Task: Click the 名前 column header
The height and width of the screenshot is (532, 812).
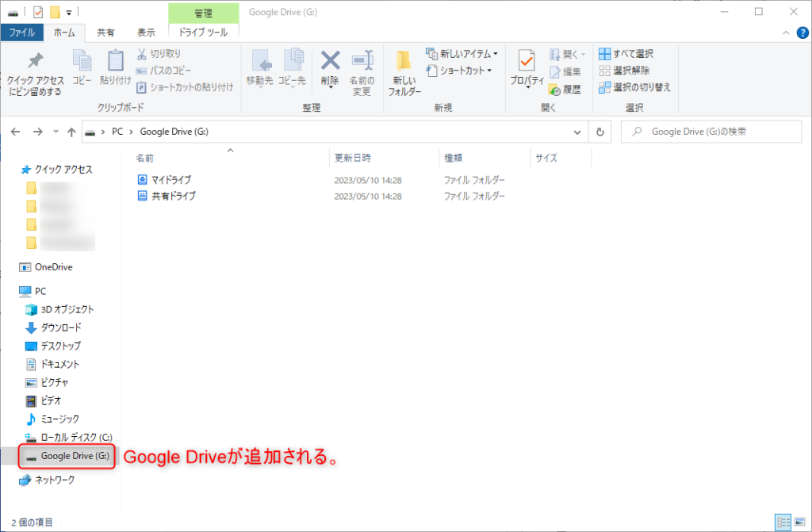Action: point(145,158)
